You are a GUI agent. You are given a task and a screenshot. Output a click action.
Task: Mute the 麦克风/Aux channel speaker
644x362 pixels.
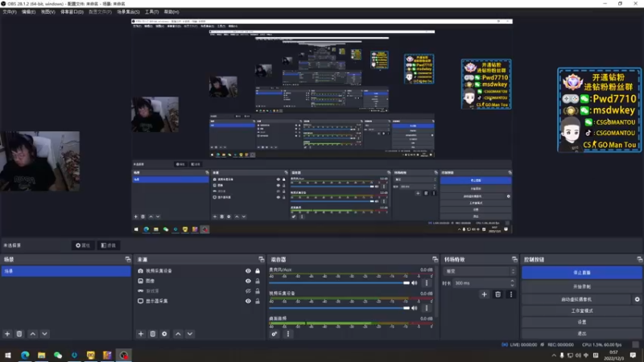tap(415, 283)
